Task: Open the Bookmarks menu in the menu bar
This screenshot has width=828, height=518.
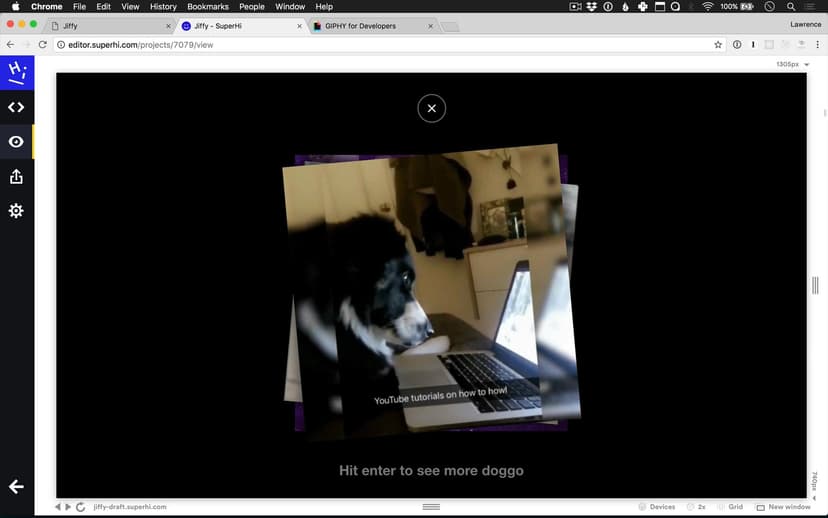Action: [x=207, y=7]
